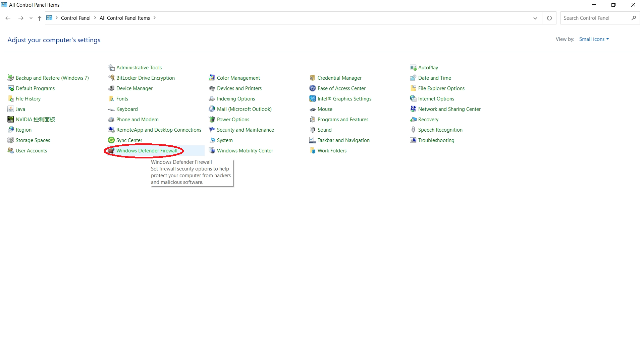Click the NVIDIA control panel icon
Screen dimensions: 644x345
point(11,120)
